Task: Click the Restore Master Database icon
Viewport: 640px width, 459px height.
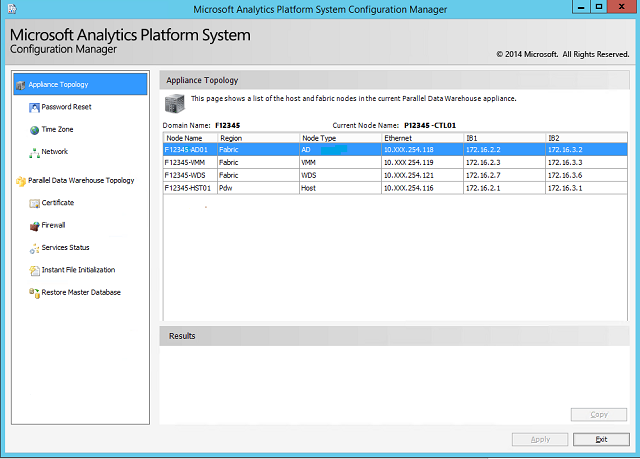Action: (x=34, y=293)
